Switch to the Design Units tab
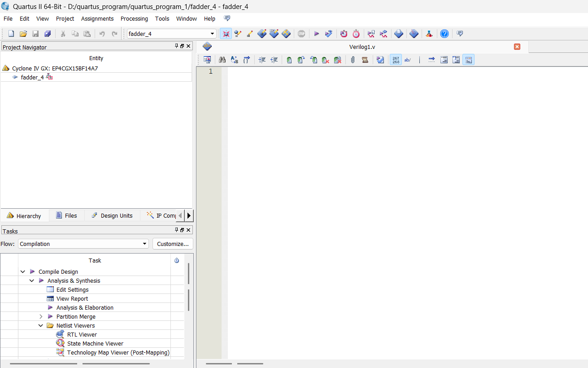Screen dimensions: 588x368 [x=112, y=215]
